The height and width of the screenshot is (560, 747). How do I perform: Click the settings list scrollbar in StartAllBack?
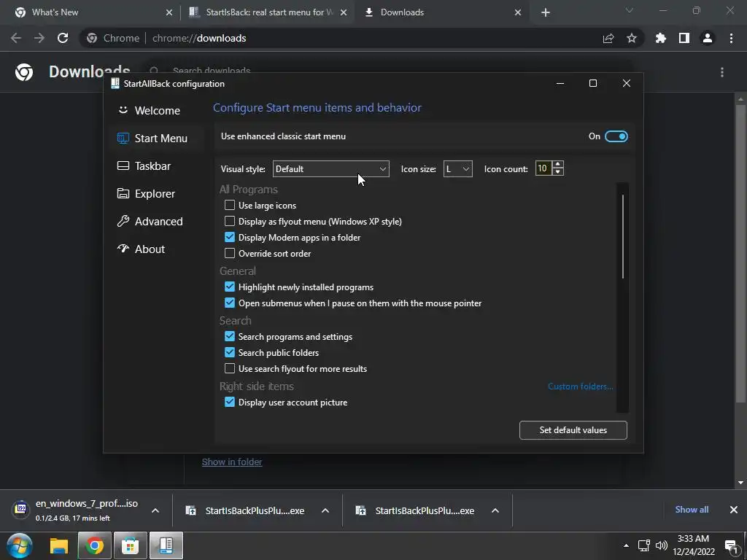(x=623, y=236)
